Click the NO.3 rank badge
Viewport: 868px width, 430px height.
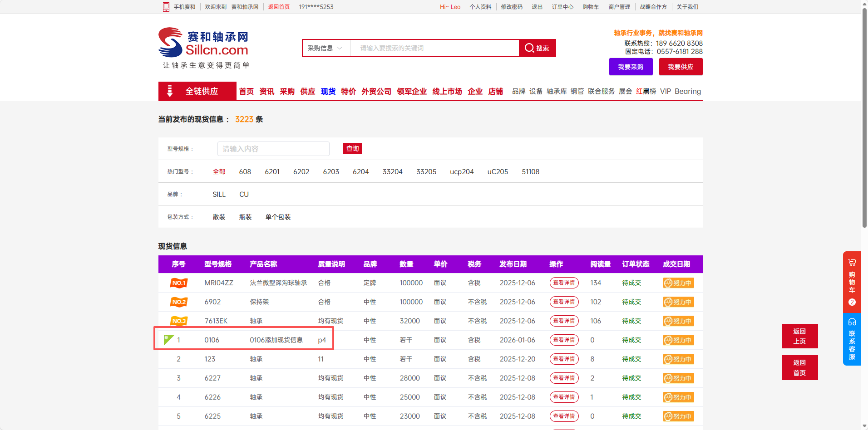click(x=179, y=321)
